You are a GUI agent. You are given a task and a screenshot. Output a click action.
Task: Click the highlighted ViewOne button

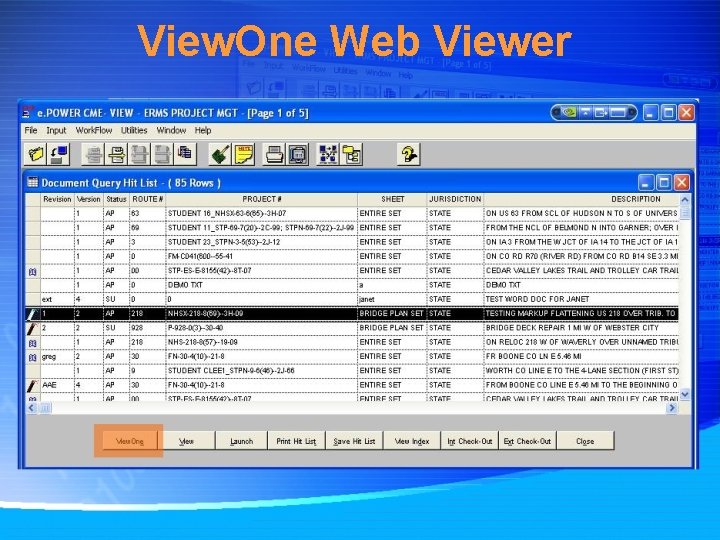pos(129,441)
